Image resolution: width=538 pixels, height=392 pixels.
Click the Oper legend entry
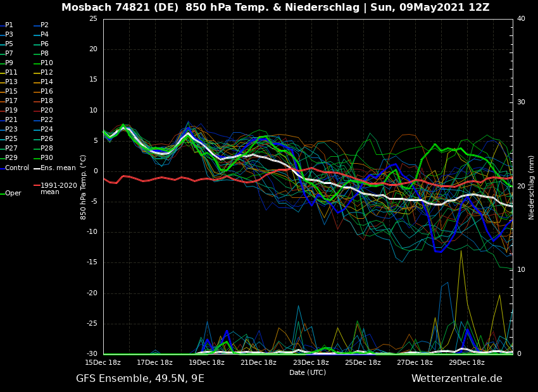point(13,193)
